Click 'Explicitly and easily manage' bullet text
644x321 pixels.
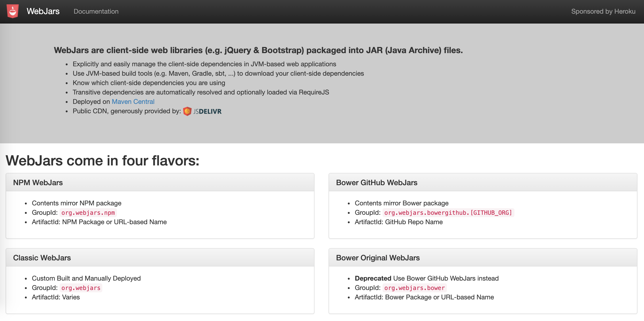pos(204,64)
